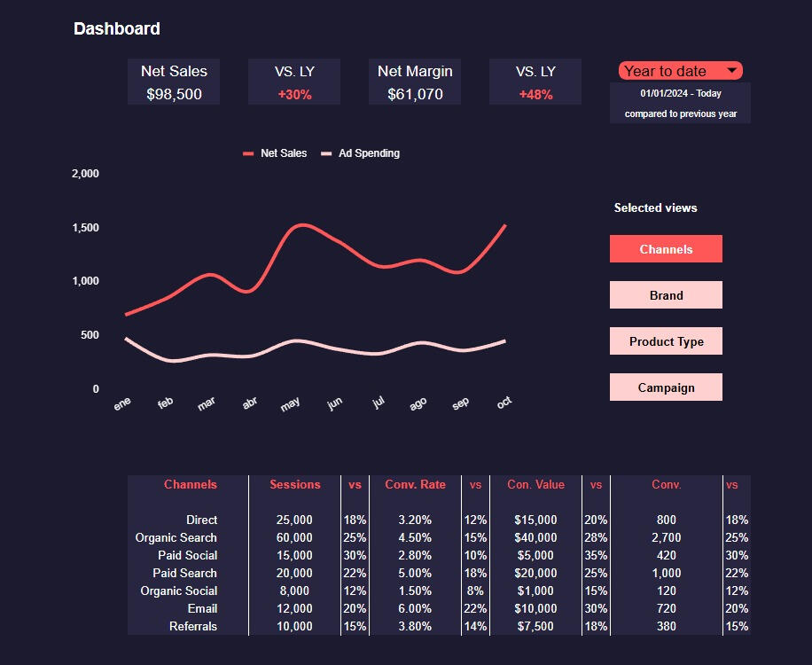812x665 pixels.
Task: Click the VS. LY +30% metric
Action: [293, 81]
